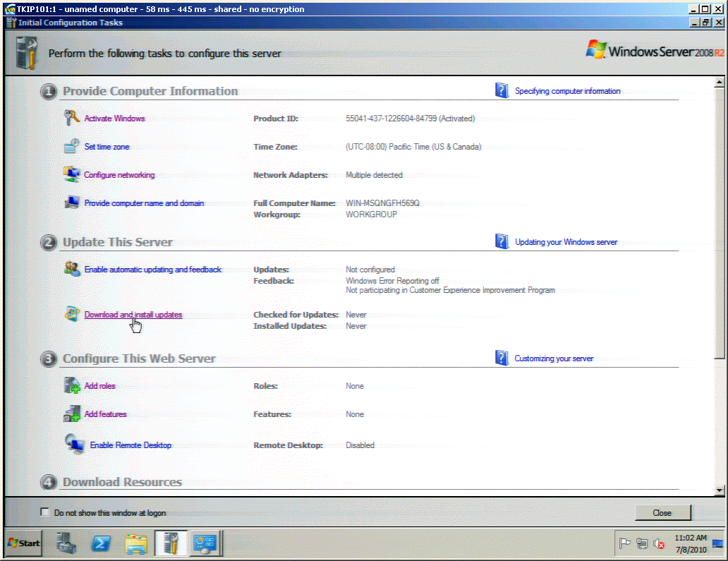The width and height of the screenshot is (728, 561).
Task: Click the scrollbar down arrow
Action: pyautogui.click(x=719, y=490)
